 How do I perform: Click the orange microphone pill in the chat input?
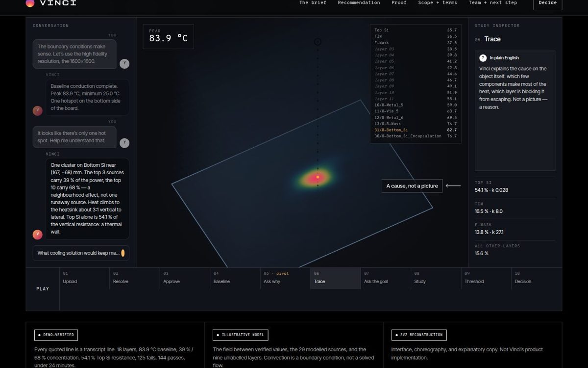[x=123, y=253]
